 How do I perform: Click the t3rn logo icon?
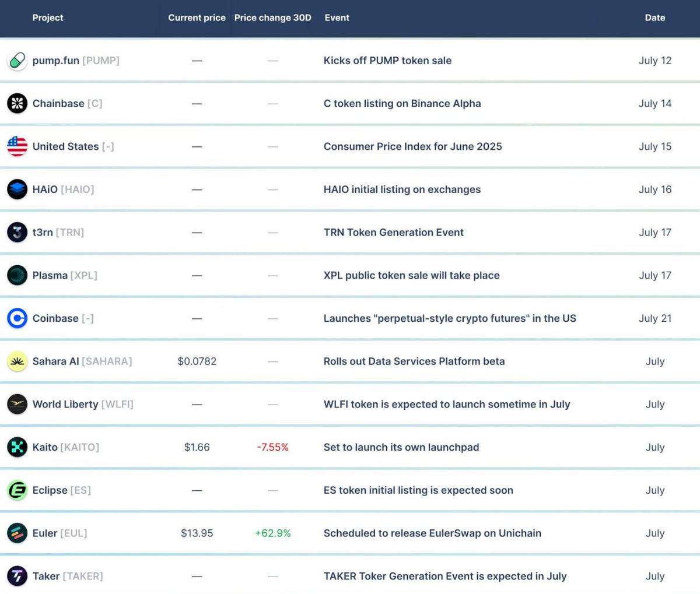17,233
